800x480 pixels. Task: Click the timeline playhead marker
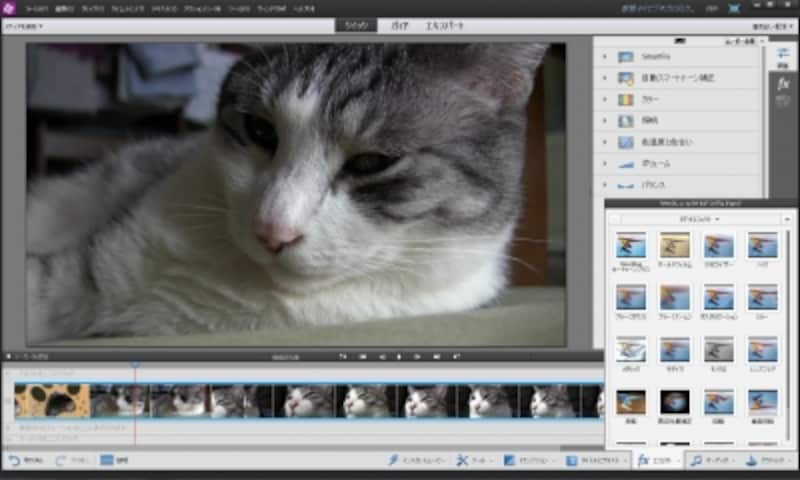click(136, 364)
